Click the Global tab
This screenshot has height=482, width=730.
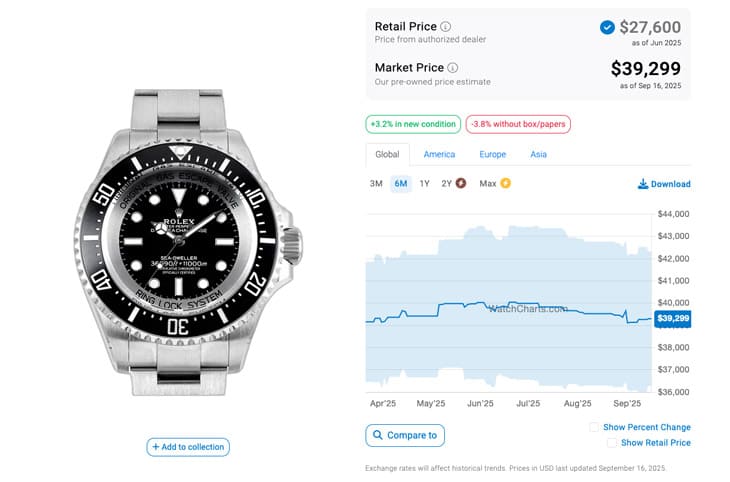(387, 155)
